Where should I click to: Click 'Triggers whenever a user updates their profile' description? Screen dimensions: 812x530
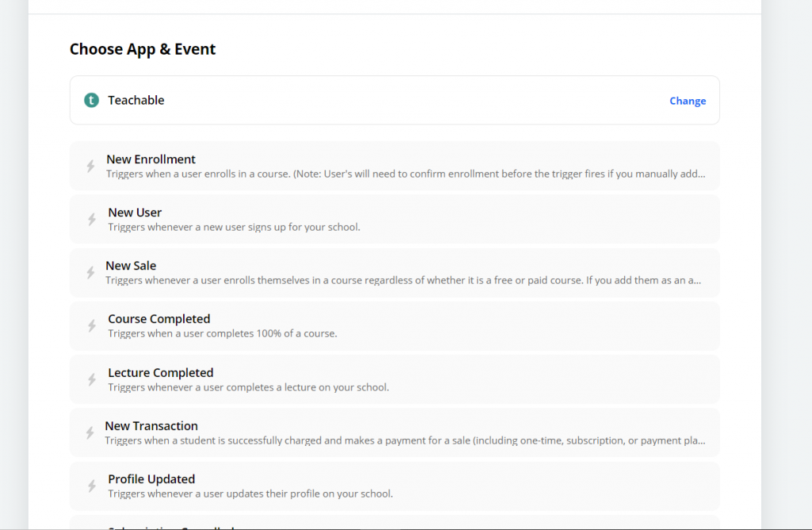tap(251, 494)
